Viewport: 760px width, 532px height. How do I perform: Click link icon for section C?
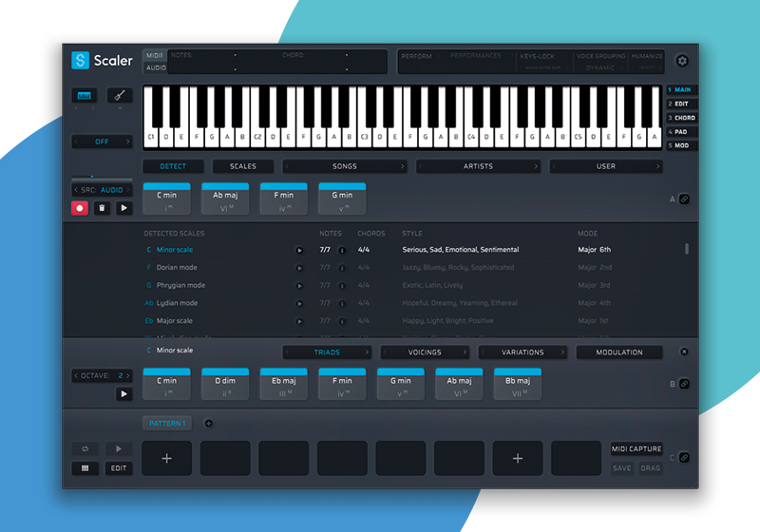pos(684,457)
